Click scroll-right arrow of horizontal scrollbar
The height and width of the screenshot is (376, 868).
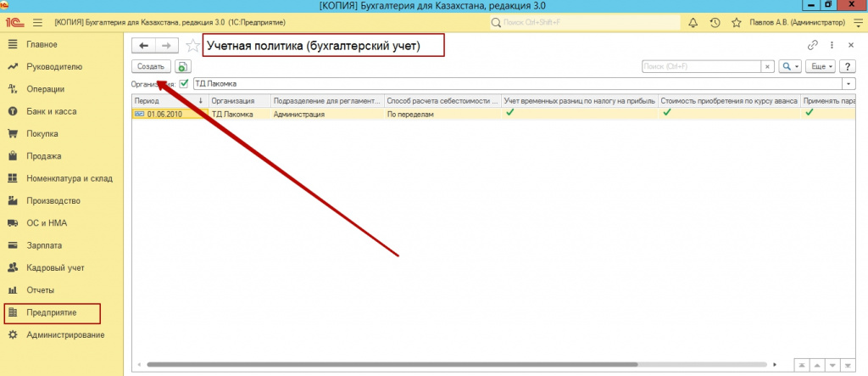coord(775,365)
